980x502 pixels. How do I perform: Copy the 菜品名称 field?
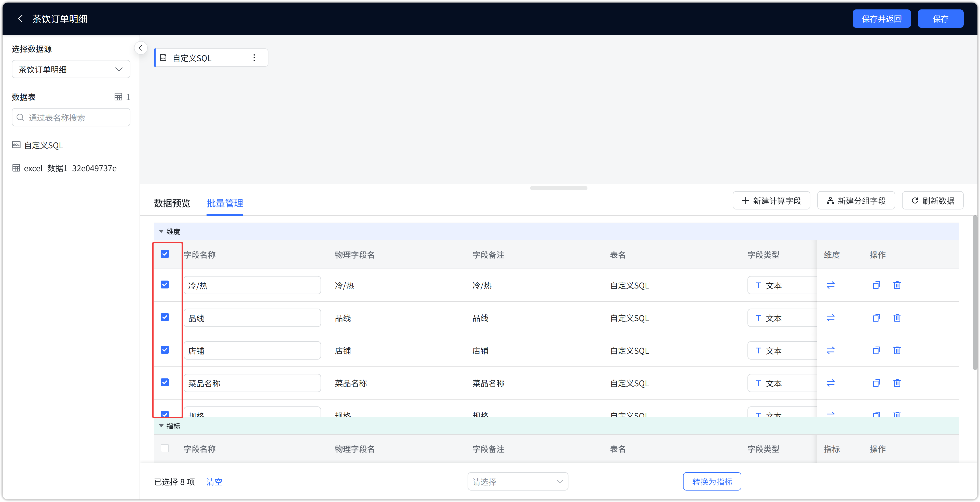click(876, 383)
